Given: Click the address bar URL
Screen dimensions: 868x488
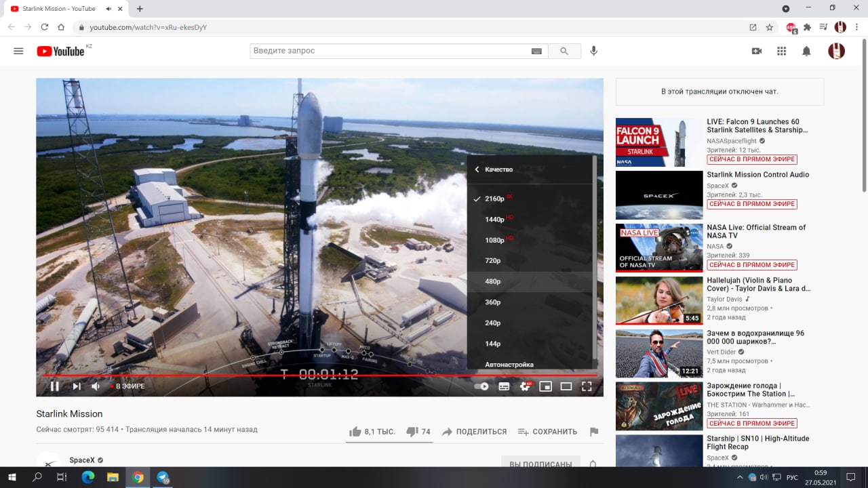Looking at the screenshot, I should (148, 27).
